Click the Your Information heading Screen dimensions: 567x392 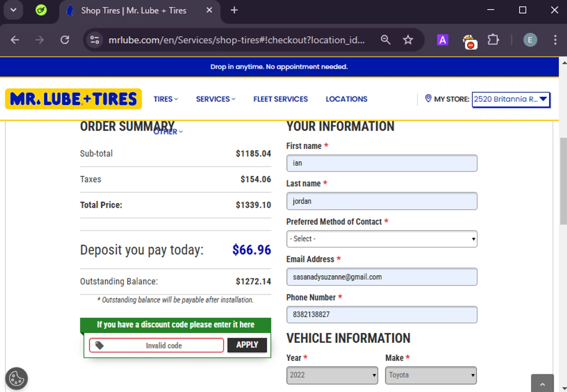point(340,126)
